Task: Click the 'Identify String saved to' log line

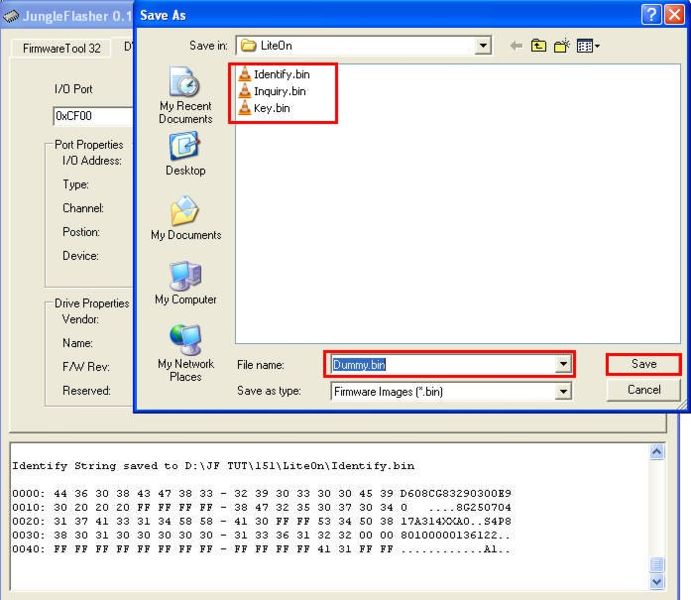Action: point(213,466)
